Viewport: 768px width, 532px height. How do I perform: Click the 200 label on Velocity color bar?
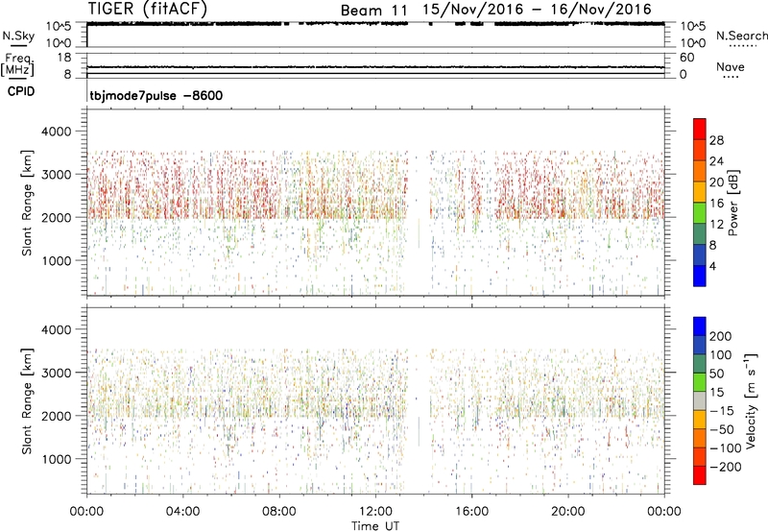pos(721,336)
